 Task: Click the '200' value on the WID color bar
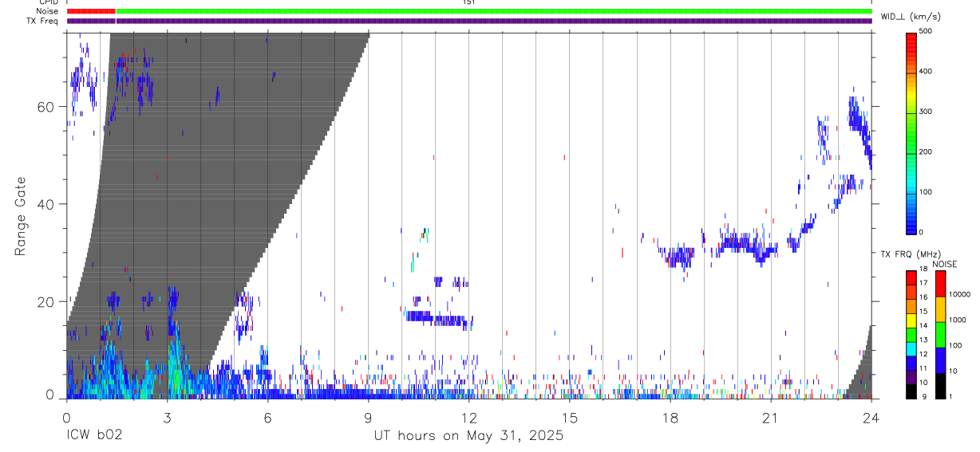pos(926,151)
